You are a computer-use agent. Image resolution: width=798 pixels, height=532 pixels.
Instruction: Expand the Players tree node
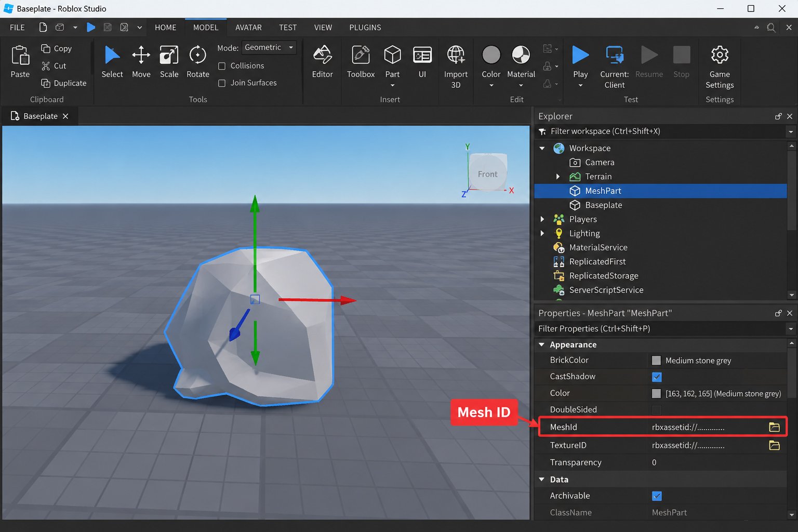pyautogui.click(x=542, y=219)
